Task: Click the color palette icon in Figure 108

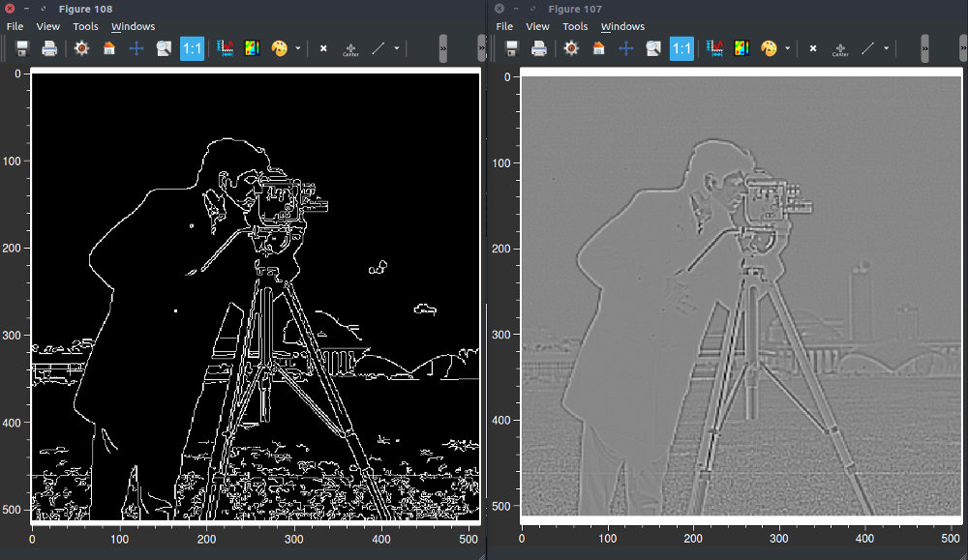Action: 279,48
